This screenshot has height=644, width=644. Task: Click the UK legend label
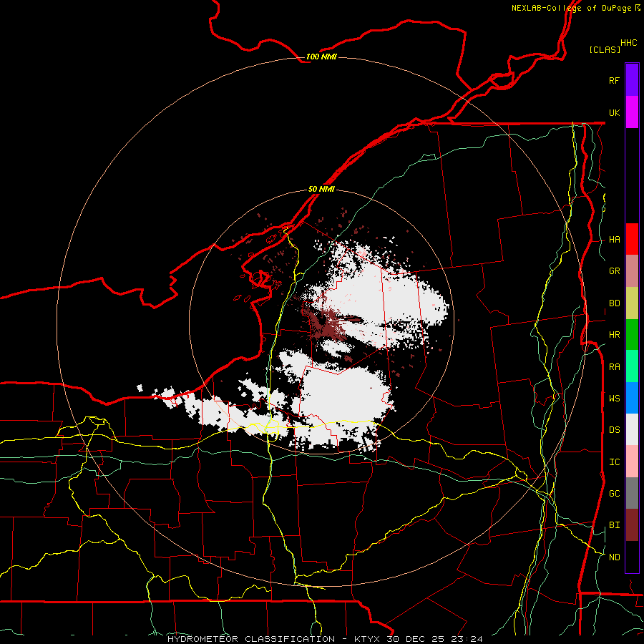(x=614, y=112)
